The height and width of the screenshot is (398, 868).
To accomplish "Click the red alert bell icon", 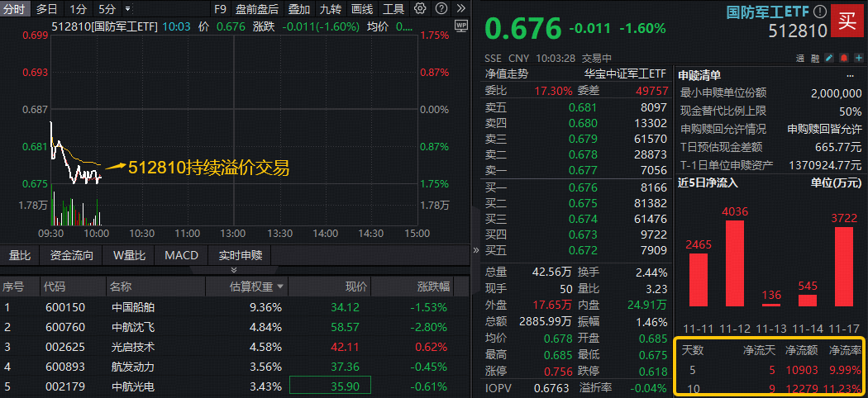I will tap(843, 58).
